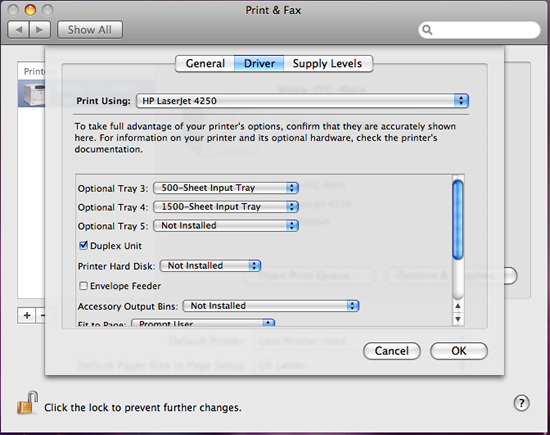Open Optional Tray 5 dropdown
Image resolution: width=550 pixels, height=435 pixels.
pos(226,226)
